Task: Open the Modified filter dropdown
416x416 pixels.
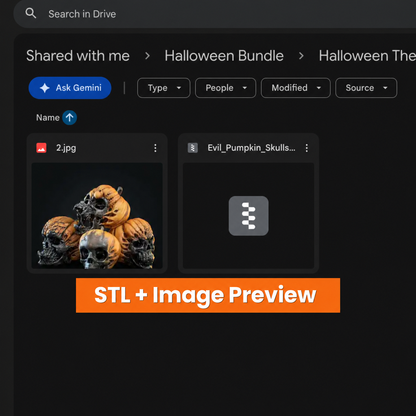Action: pos(296,88)
